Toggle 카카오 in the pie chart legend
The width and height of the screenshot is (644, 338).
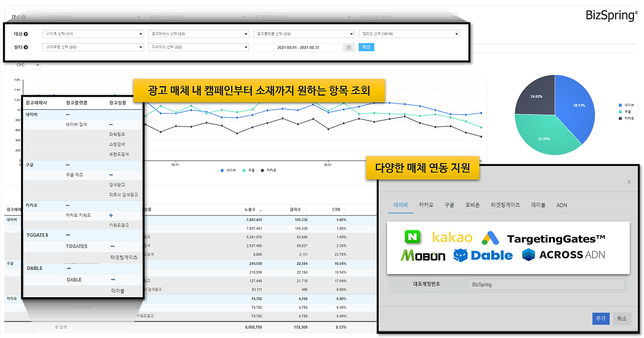pos(626,118)
